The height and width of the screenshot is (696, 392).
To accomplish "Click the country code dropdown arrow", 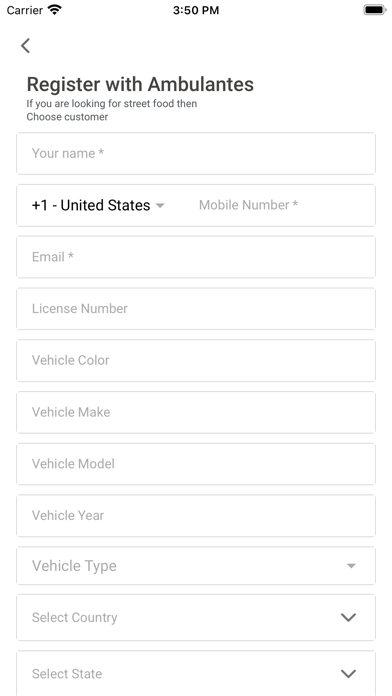I will coord(160,206).
